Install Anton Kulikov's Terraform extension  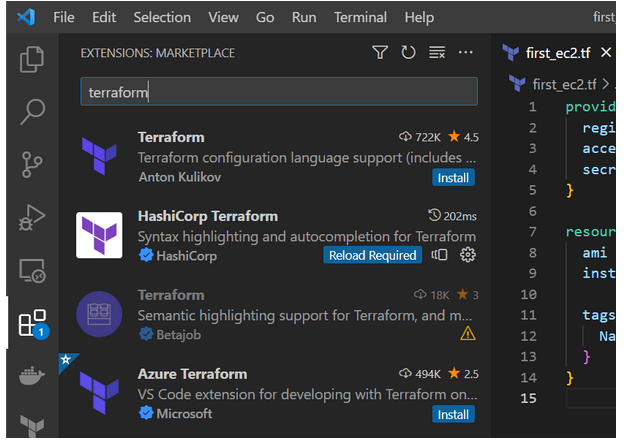(453, 178)
